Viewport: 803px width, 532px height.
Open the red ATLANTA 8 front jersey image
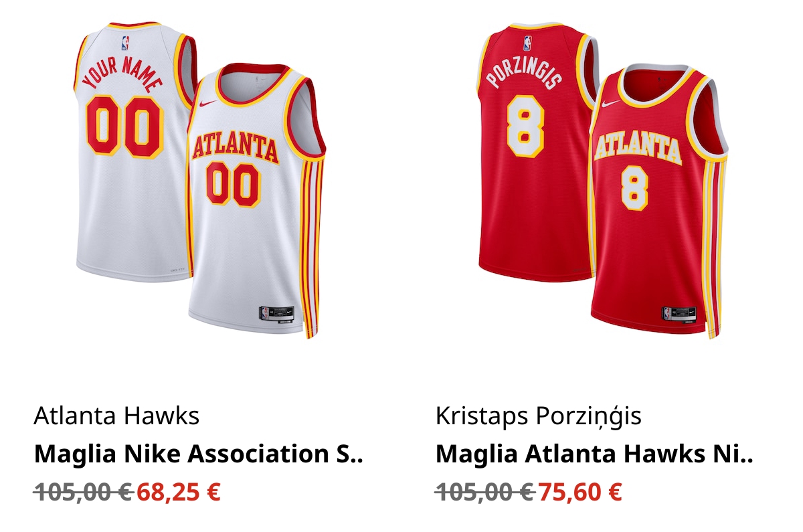tap(660, 201)
